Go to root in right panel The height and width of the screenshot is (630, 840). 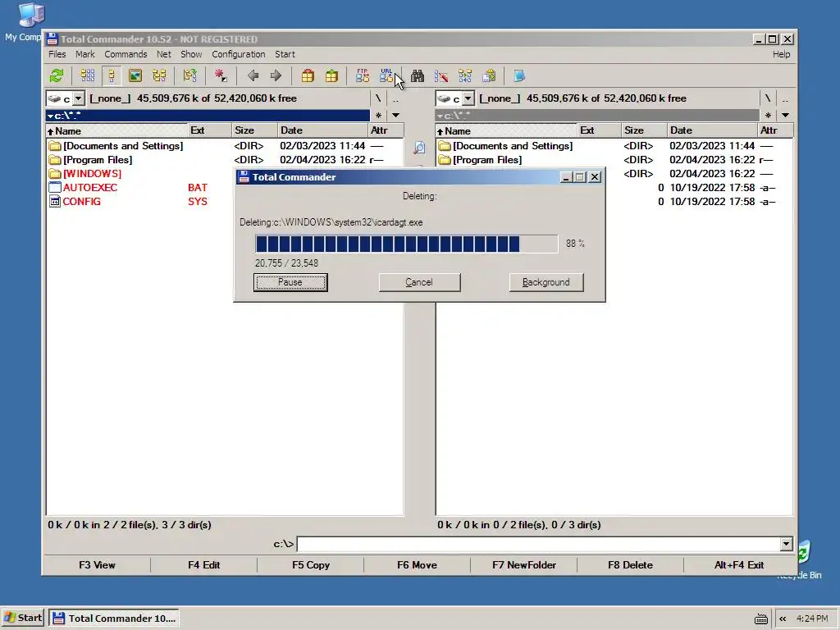coord(768,98)
